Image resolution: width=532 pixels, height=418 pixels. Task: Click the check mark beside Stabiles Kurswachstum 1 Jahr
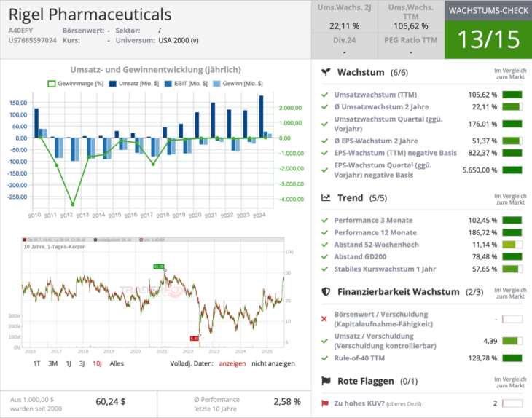point(325,269)
